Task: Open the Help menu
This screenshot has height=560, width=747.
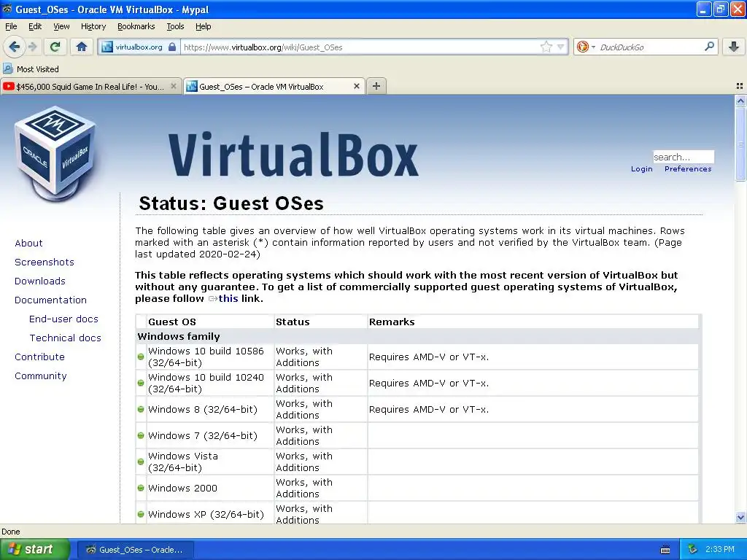Action: point(203,26)
